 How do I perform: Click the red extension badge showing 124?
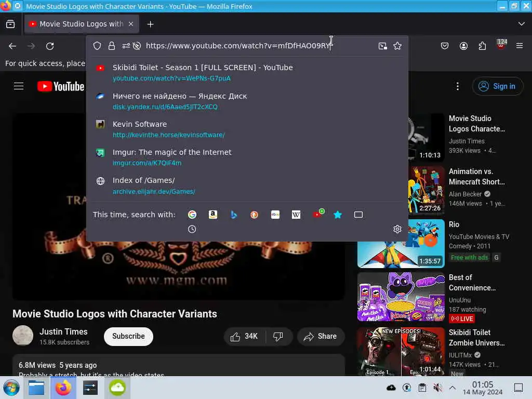pyautogui.click(x=501, y=45)
